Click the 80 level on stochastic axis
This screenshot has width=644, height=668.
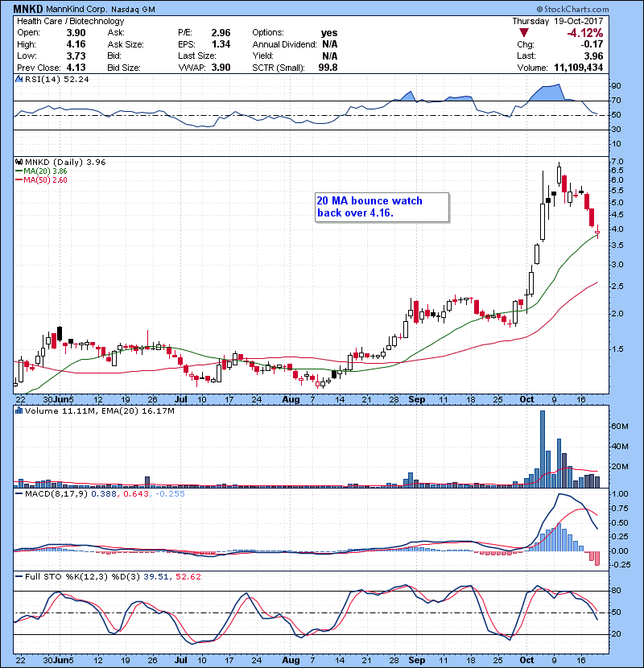click(x=617, y=591)
